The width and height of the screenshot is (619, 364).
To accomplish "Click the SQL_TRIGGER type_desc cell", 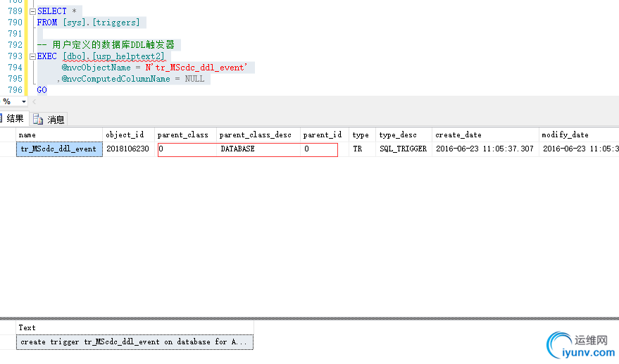I will pyautogui.click(x=404, y=149).
